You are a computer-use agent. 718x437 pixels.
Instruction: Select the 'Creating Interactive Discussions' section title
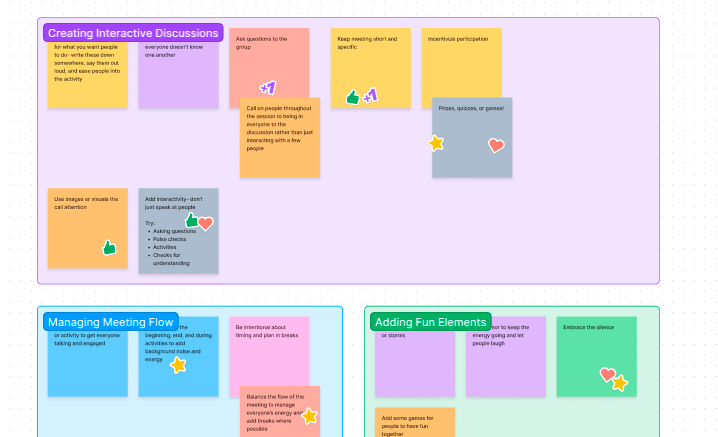point(133,33)
